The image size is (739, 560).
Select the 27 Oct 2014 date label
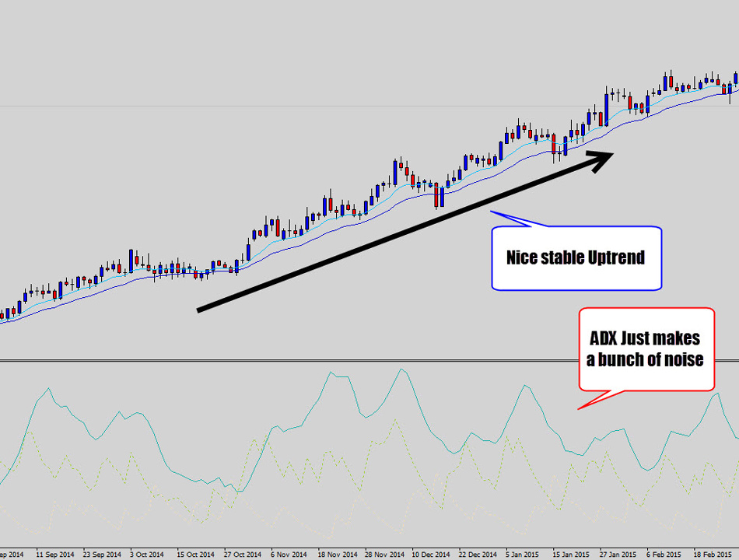pyautogui.click(x=242, y=555)
